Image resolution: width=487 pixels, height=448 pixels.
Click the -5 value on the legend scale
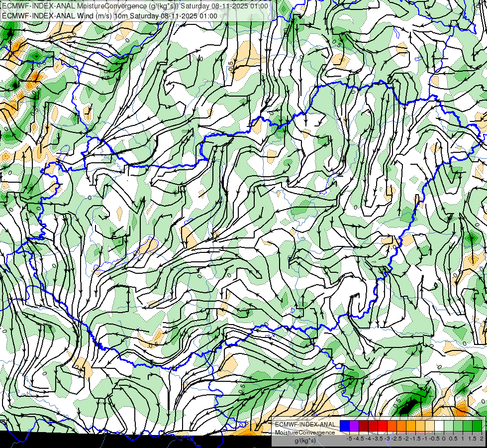tap(349, 439)
